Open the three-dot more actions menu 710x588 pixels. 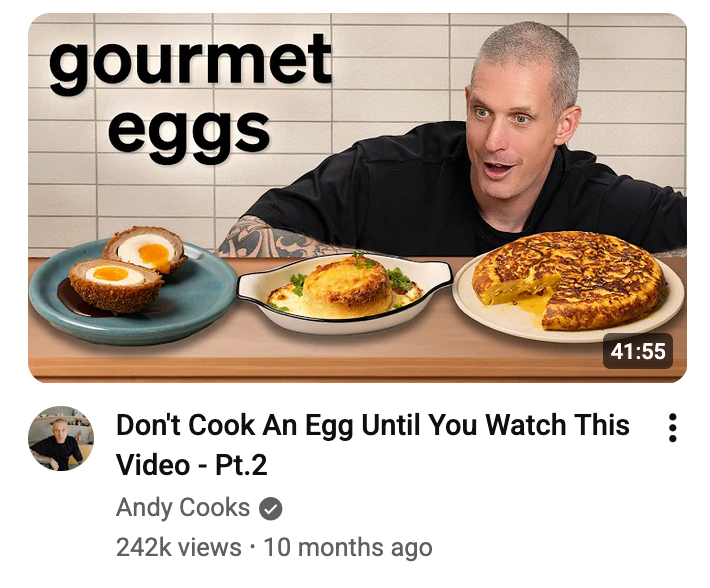pos(672,427)
